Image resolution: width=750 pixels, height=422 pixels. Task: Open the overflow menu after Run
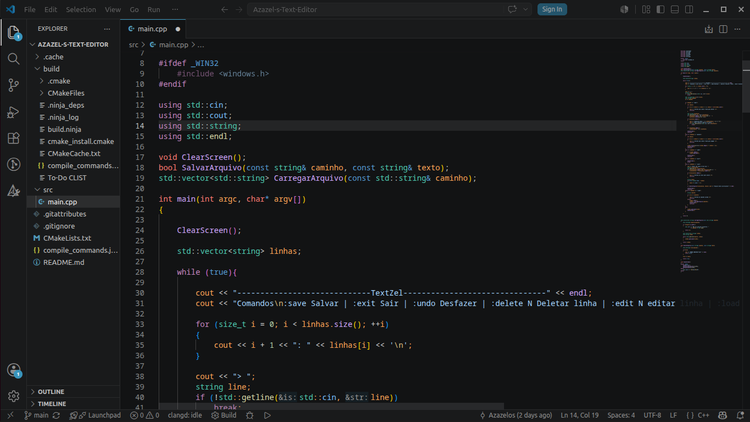tap(175, 9)
